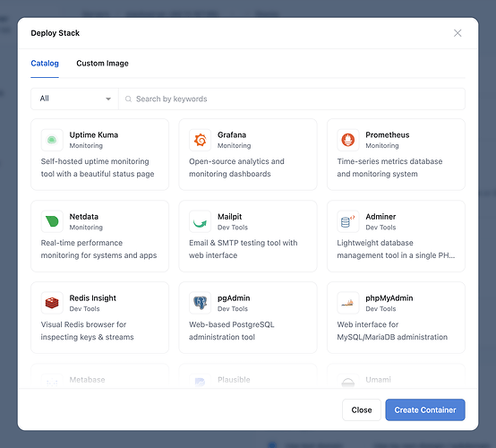Click the Close button in footer
This screenshot has width=496, height=448.
362,409
